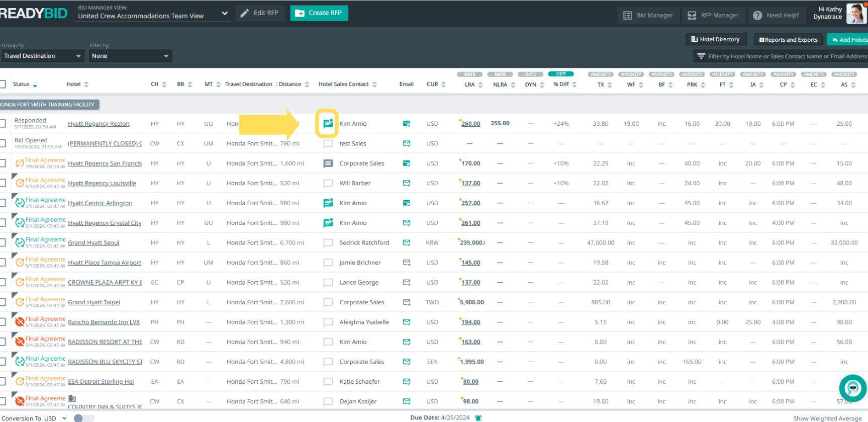Viewport: 868px width, 422px height.
Task: Check the Hyatt Regency San Francisco checkbox
Action: [3, 163]
